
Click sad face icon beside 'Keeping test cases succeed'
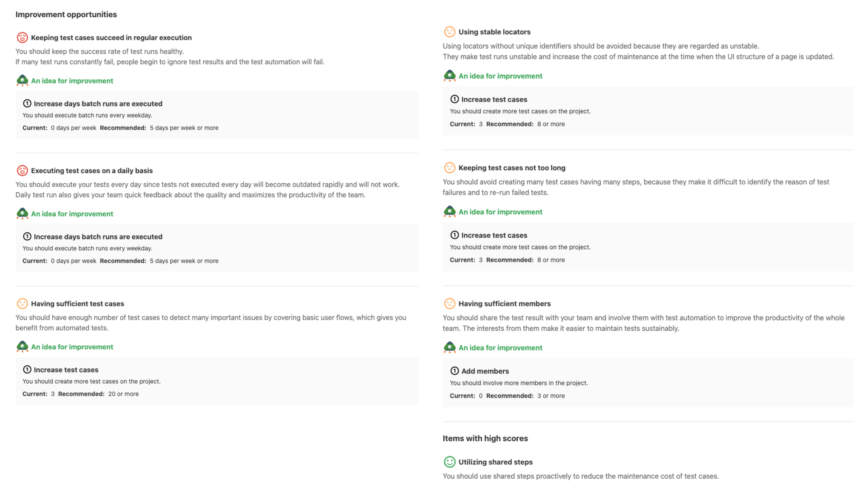tap(22, 37)
